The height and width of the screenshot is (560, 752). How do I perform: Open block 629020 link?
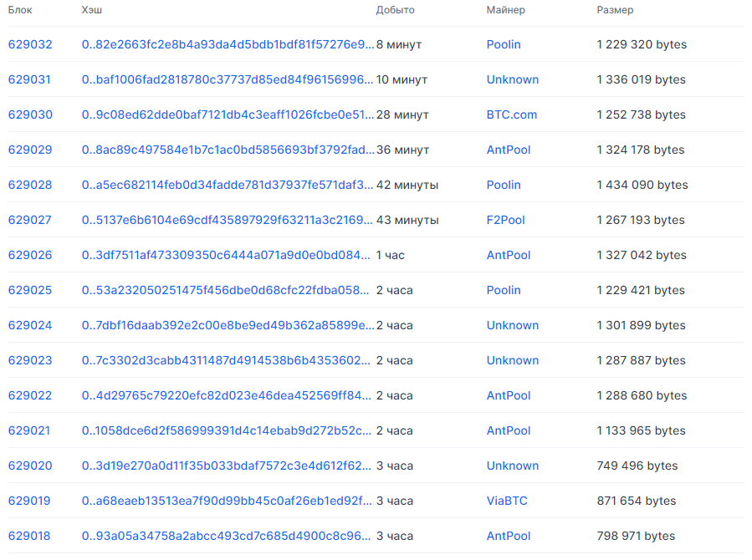click(30, 466)
